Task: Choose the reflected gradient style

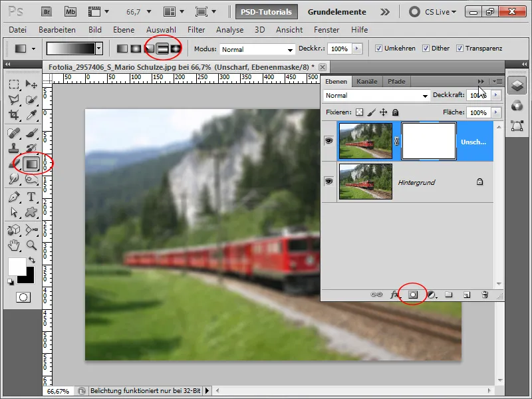Action: 162,49
